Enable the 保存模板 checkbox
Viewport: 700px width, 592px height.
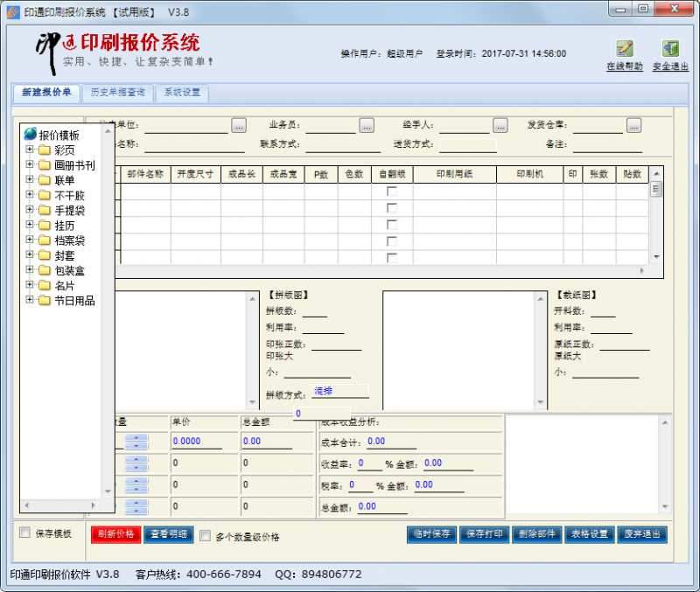click(x=24, y=532)
